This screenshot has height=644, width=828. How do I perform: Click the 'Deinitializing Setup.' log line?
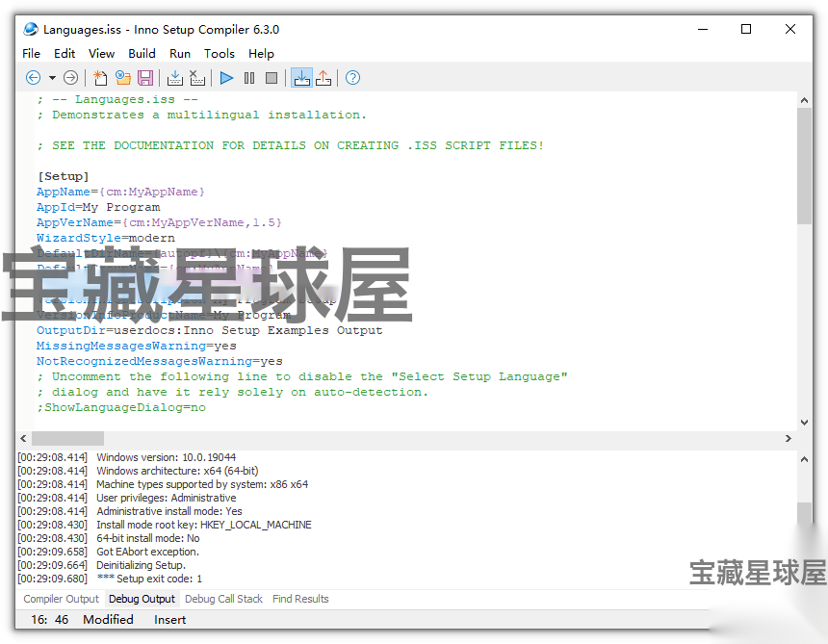[x=141, y=565]
